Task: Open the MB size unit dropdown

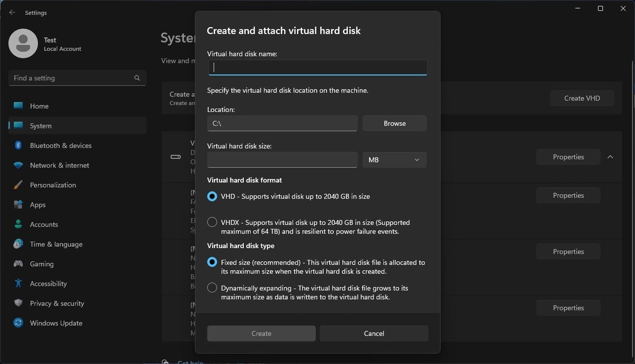Action: (x=394, y=159)
